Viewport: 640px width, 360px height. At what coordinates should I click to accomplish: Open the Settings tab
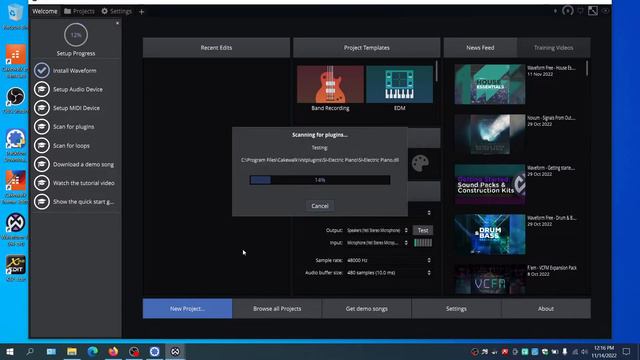tap(116, 11)
